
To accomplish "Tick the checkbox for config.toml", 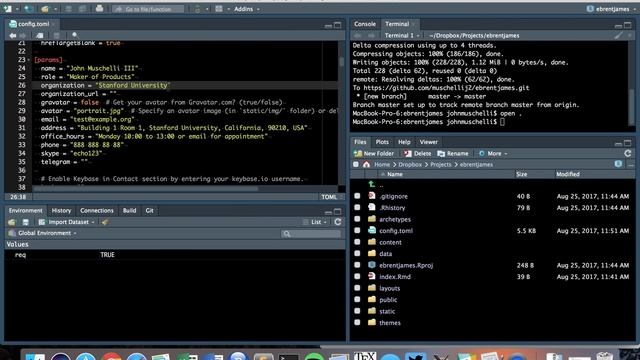I will pos(357,230).
